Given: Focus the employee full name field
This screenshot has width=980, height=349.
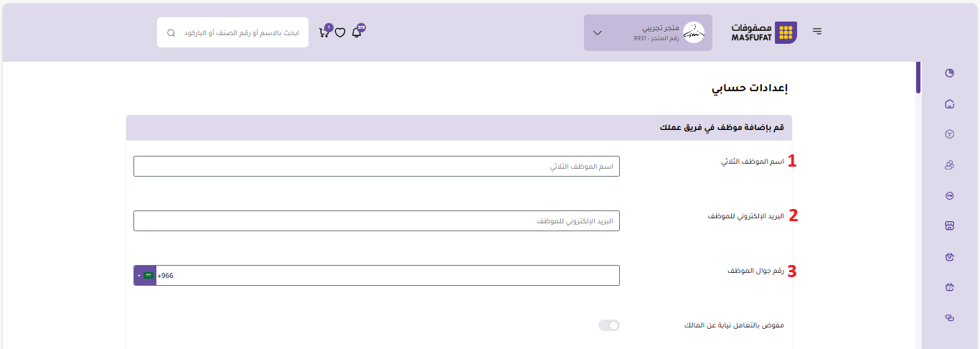Looking at the screenshot, I should (x=376, y=167).
